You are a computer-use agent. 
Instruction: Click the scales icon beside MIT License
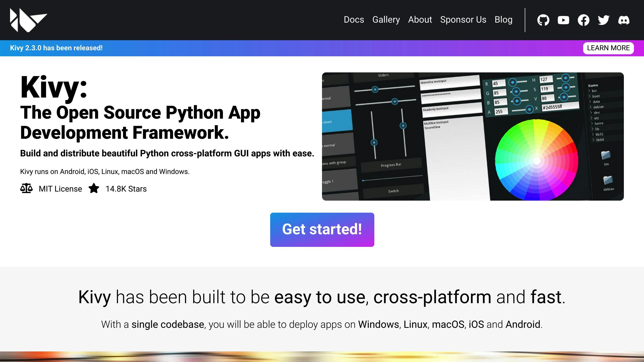click(26, 189)
